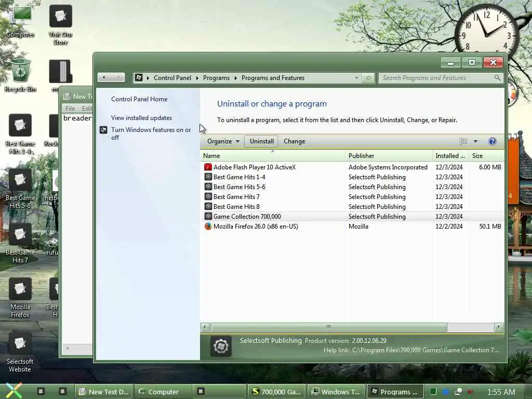Click the Best Game Hits 5-6 list icon

pyautogui.click(x=208, y=187)
